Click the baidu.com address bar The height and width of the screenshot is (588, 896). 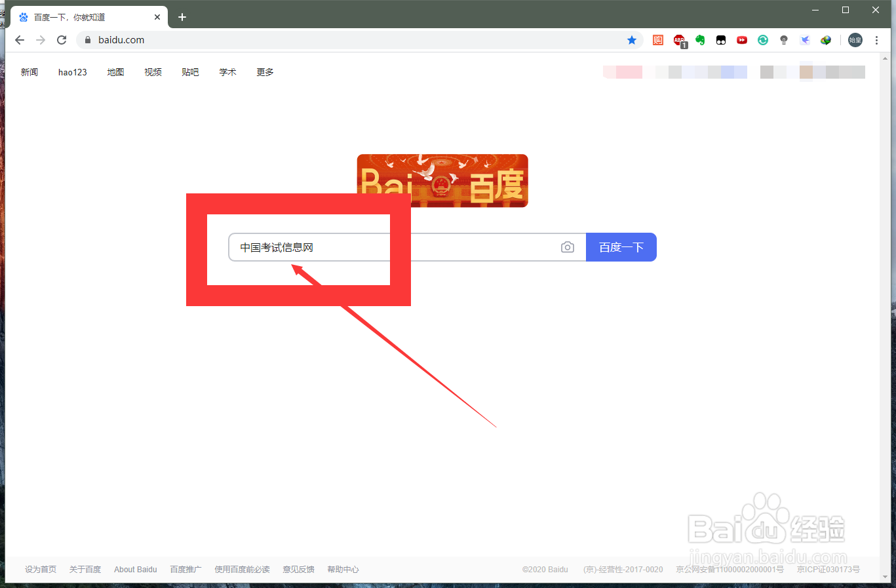point(360,40)
